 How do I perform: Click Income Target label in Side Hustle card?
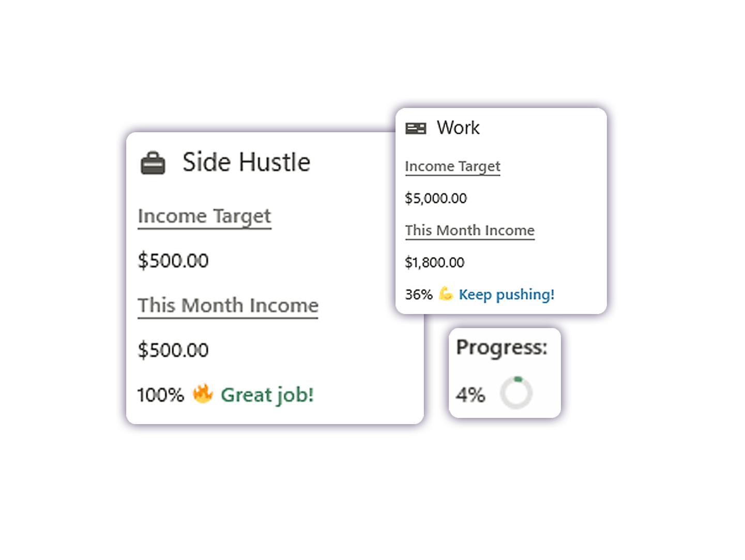(204, 216)
